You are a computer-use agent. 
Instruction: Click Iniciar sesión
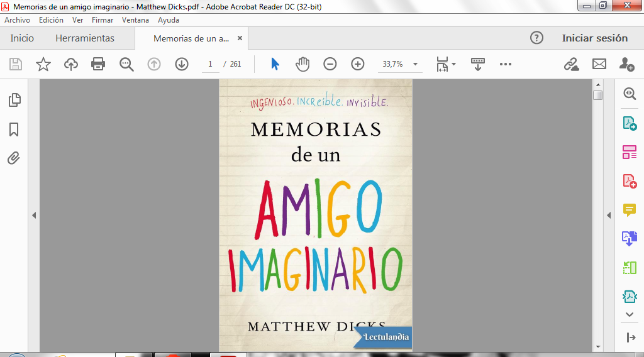pyautogui.click(x=595, y=38)
